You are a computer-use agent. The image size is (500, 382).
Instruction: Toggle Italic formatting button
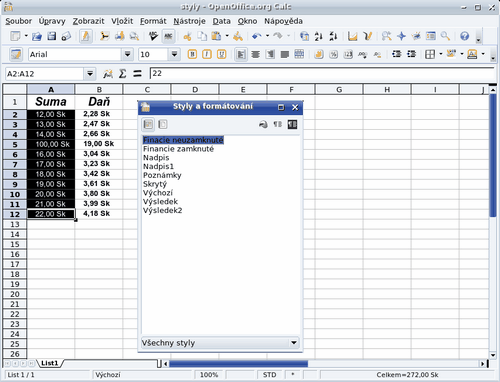click(x=207, y=54)
